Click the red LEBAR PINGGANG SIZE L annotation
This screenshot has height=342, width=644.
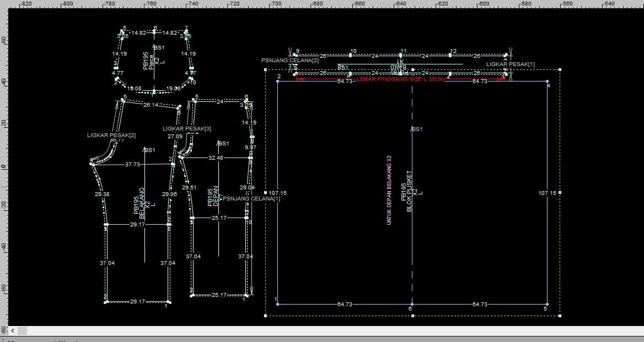pyautogui.click(x=400, y=79)
